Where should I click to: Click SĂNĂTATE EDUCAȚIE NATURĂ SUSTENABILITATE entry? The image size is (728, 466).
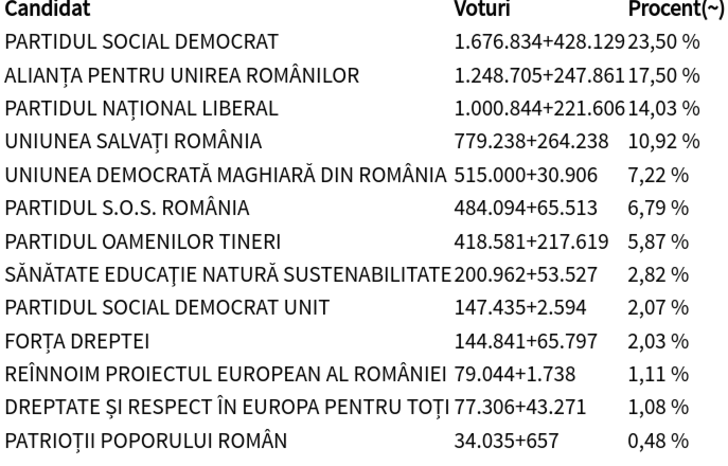coord(227,274)
